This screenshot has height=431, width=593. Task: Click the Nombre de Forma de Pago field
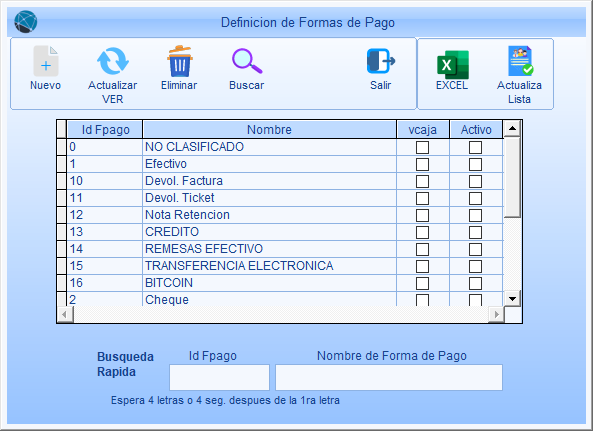tap(389, 377)
